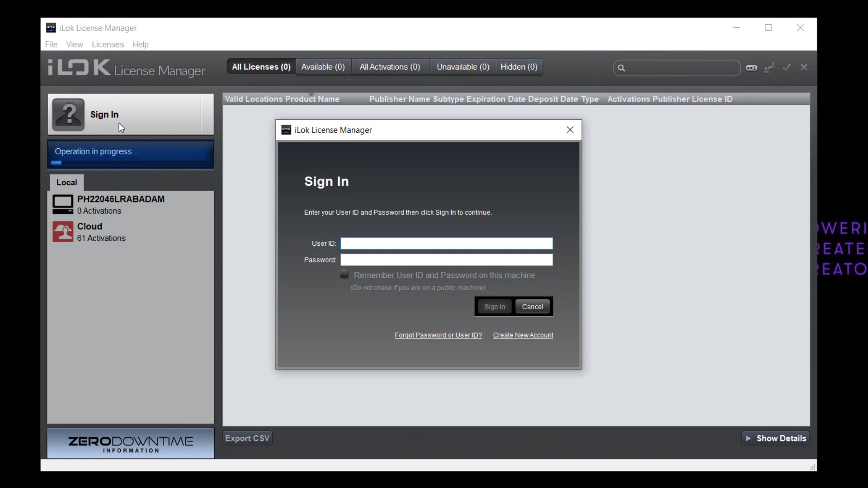
Task: Click the Sign In button
Action: (495, 306)
